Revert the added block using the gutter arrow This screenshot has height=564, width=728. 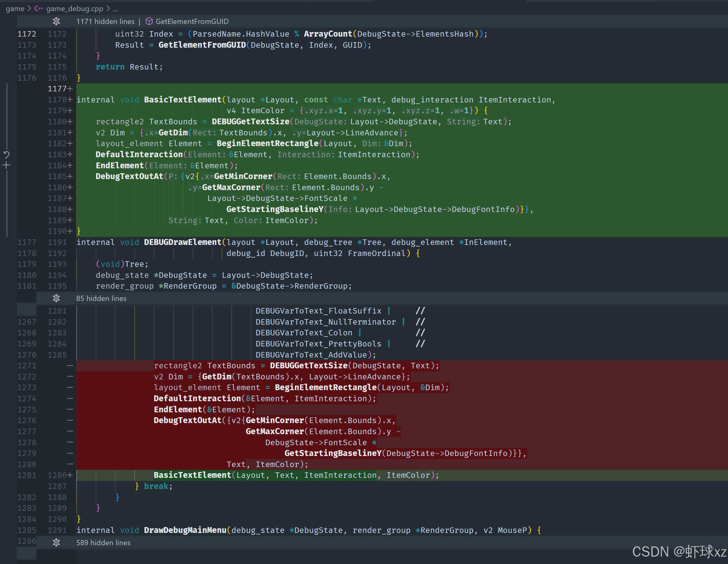click(x=6, y=155)
